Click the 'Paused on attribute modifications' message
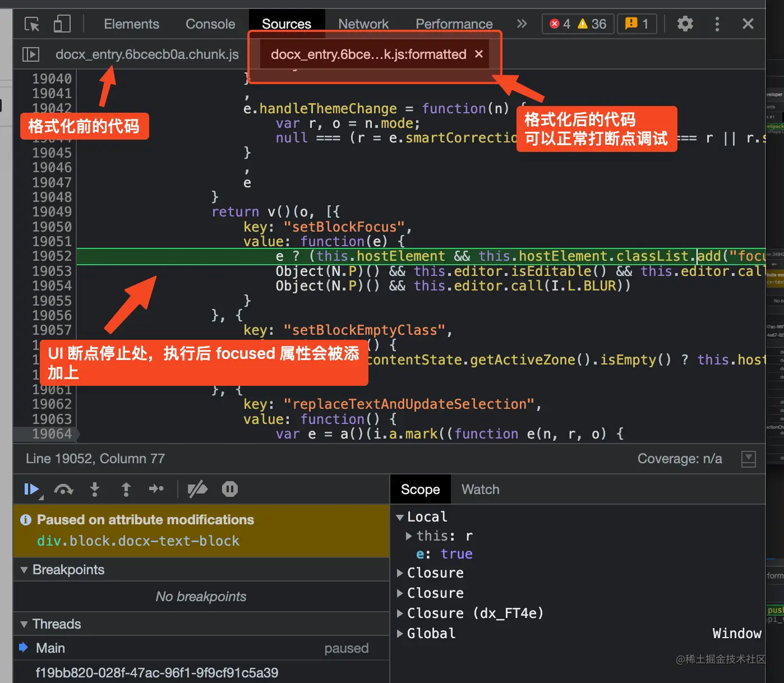 (145, 520)
